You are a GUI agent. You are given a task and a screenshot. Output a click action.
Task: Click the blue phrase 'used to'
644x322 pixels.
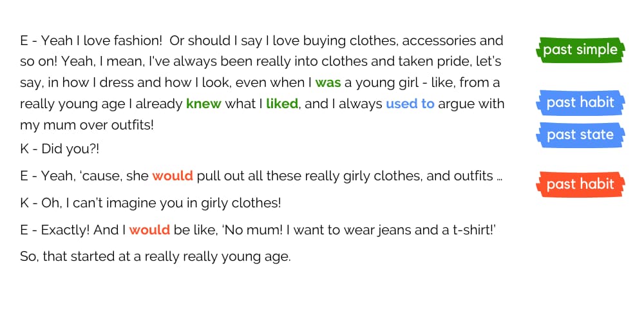click(410, 104)
